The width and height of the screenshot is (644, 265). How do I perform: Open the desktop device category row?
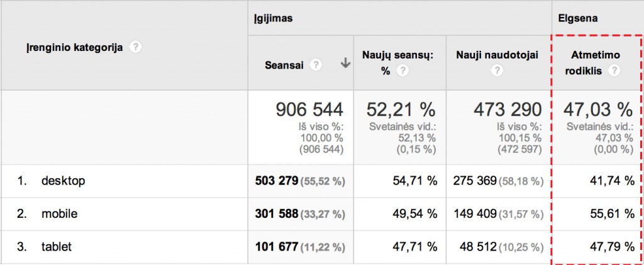click(63, 181)
